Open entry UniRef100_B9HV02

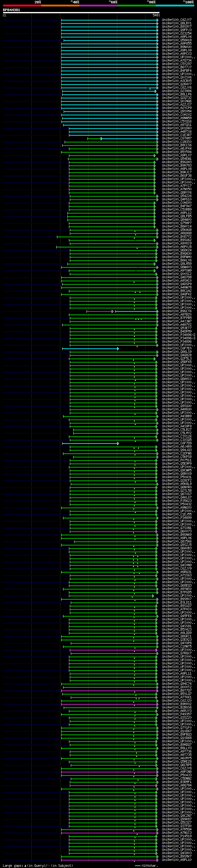coord(177,704)
